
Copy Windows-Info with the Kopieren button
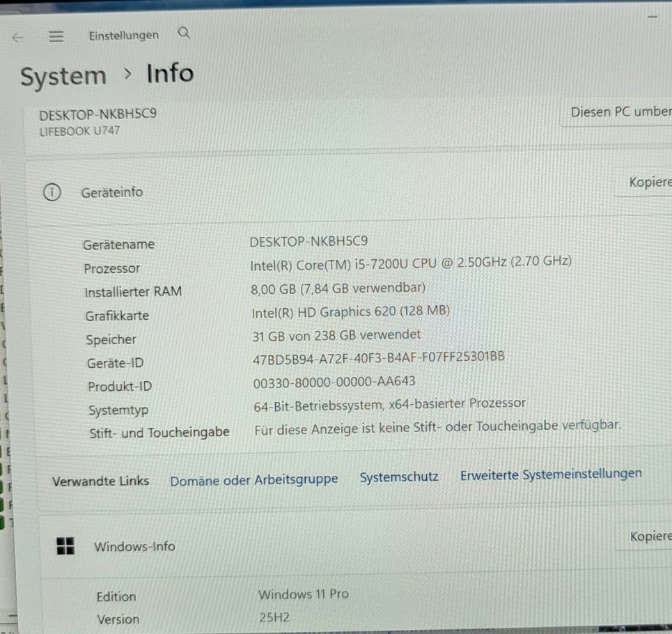(x=644, y=536)
